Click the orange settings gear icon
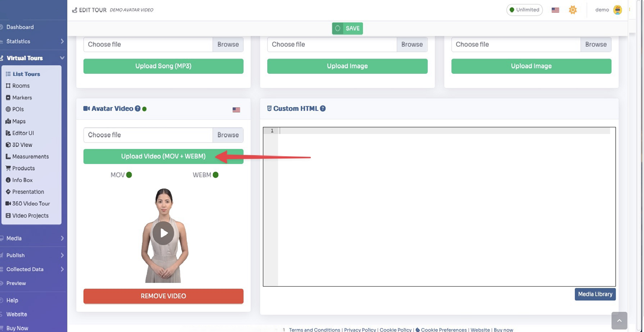The image size is (644, 332). (x=572, y=10)
